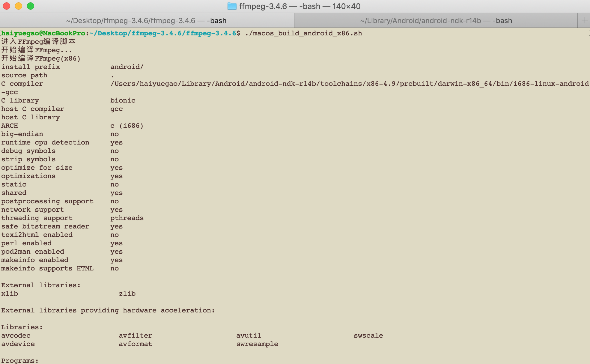Click the 'avutil' library name
This screenshot has height=364, width=590.
249,336
